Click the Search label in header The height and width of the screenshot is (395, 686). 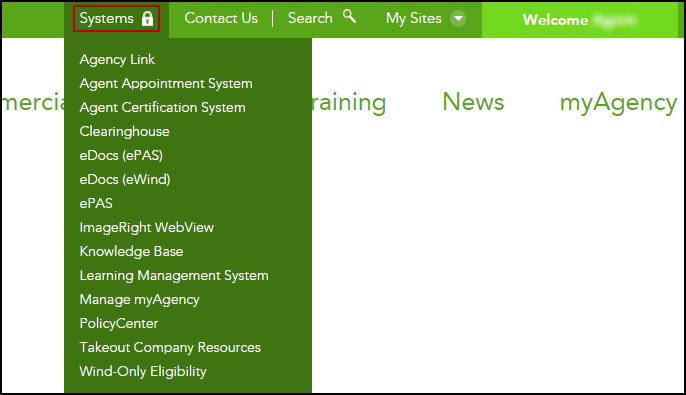pyautogui.click(x=310, y=18)
